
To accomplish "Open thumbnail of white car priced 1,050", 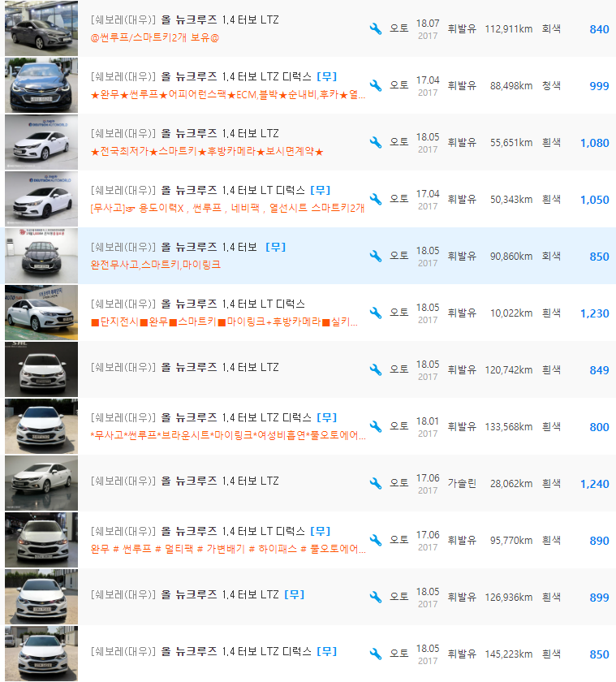I will (41, 199).
